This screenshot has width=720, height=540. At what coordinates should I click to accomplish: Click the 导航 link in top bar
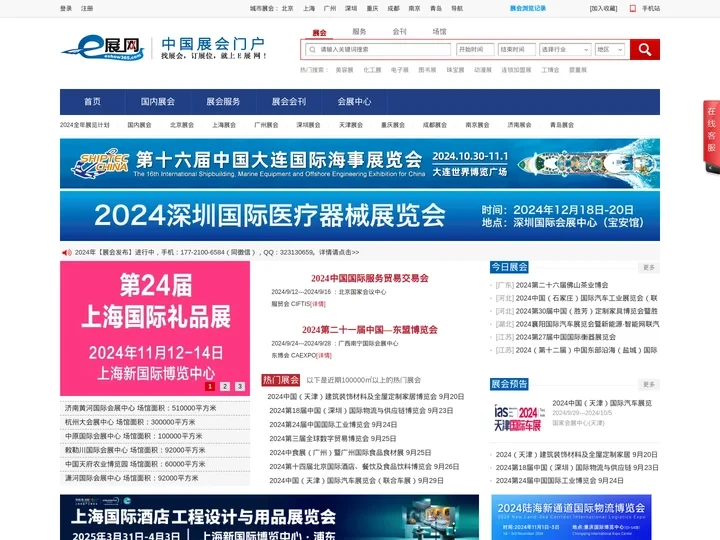(x=457, y=8)
